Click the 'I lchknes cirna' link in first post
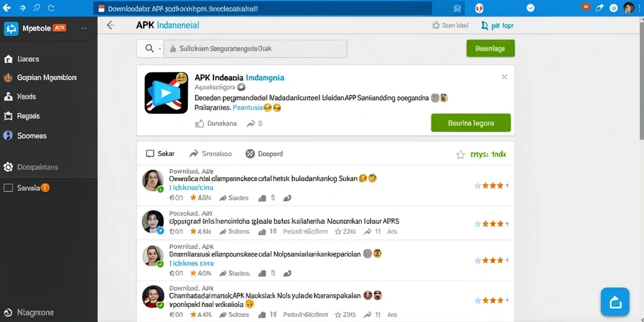 click(191, 187)
